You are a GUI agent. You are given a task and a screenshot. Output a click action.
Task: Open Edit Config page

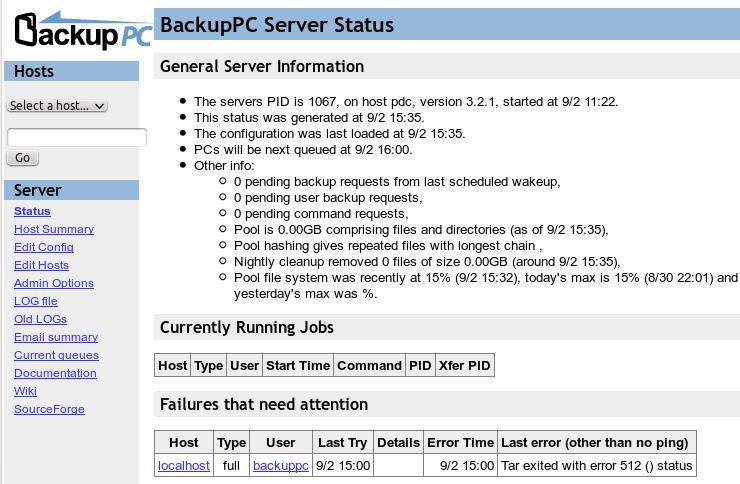[x=44, y=247]
